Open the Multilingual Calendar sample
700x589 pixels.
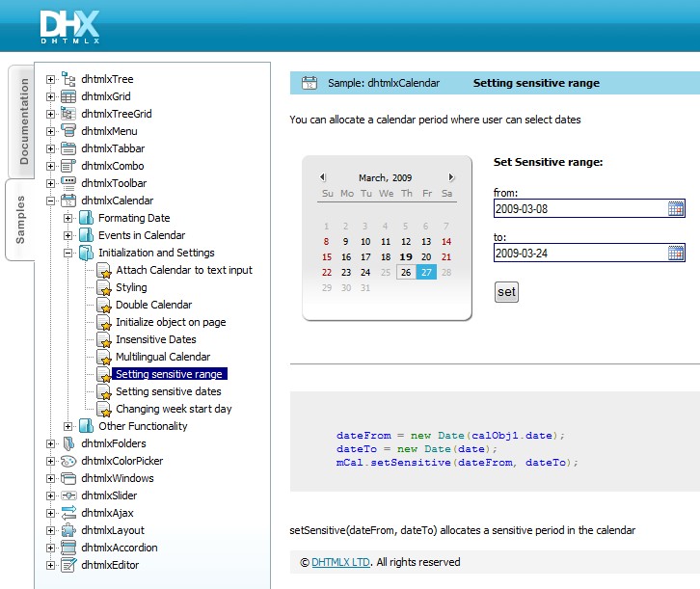click(x=163, y=357)
